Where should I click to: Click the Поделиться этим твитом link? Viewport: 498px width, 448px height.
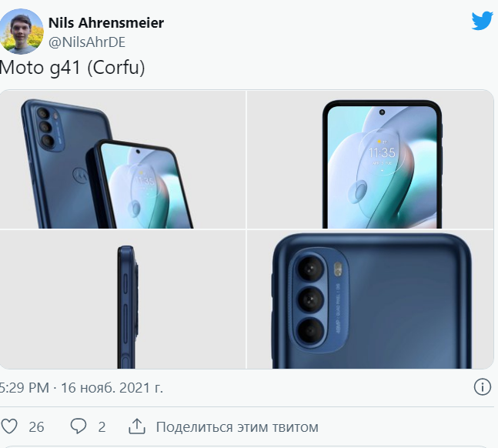tap(237, 427)
